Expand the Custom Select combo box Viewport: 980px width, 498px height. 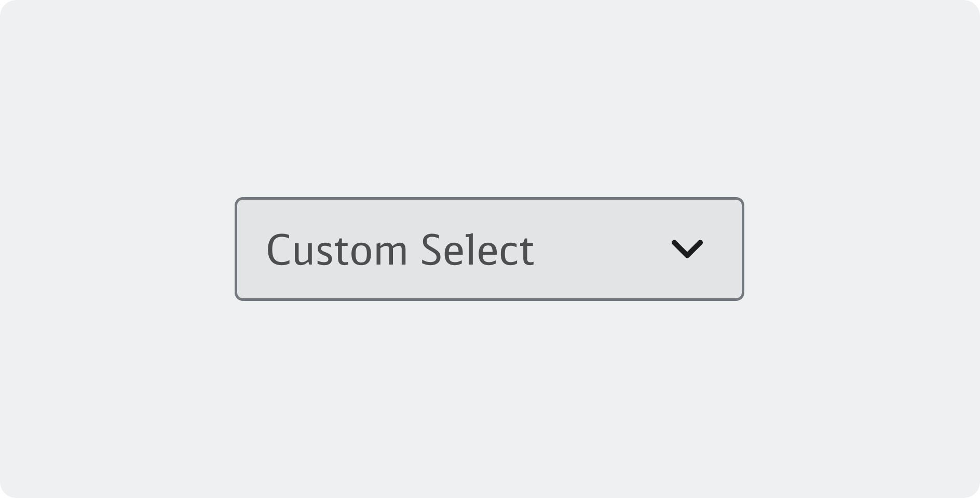(489, 249)
